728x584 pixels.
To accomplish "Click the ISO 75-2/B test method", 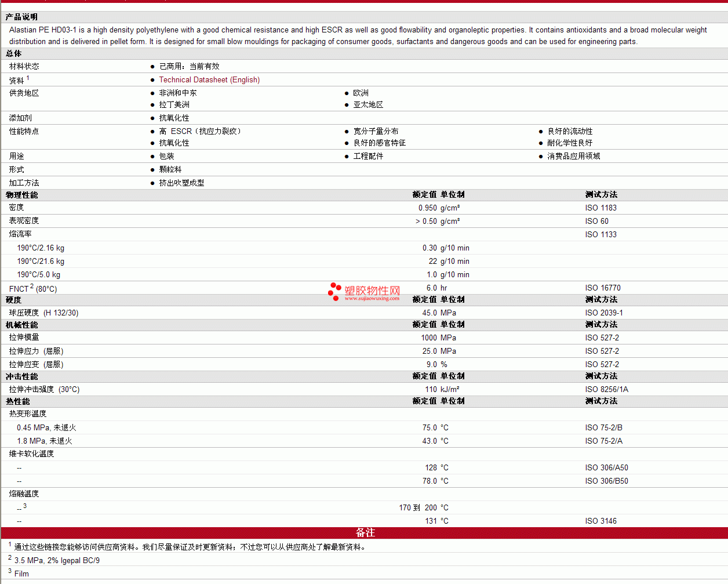I will [604, 428].
